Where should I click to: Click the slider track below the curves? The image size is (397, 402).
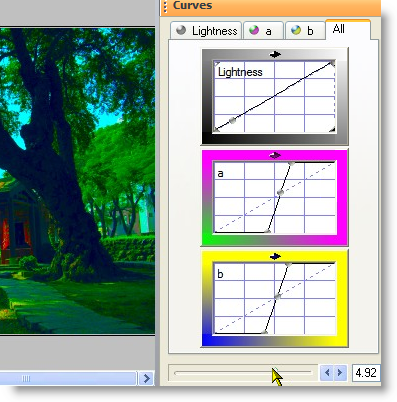point(243,372)
